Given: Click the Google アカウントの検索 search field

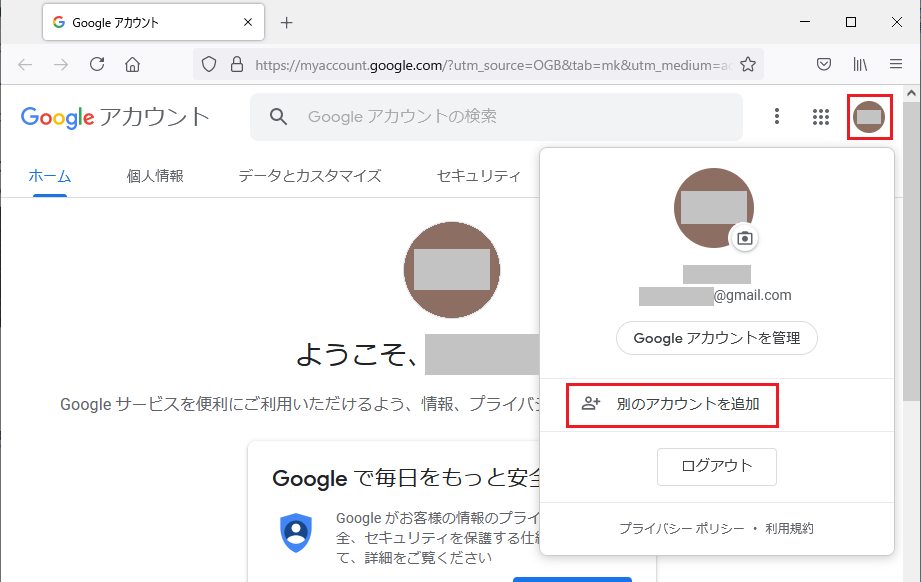Looking at the screenshot, I should click(x=500, y=117).
